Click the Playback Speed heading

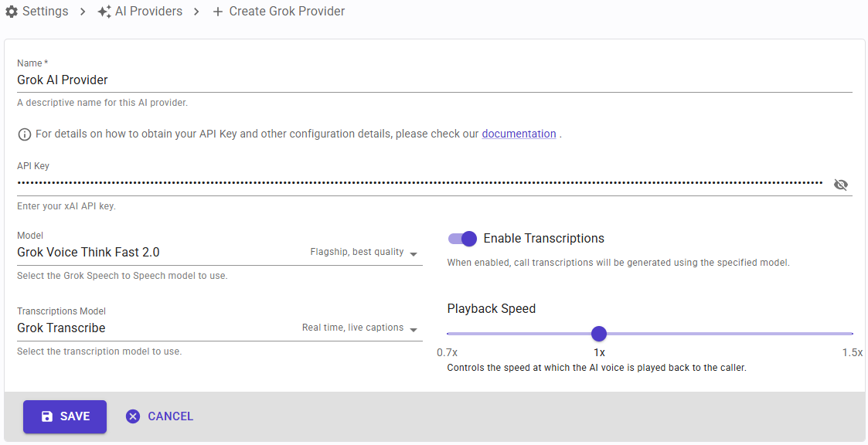pos(491,309)
